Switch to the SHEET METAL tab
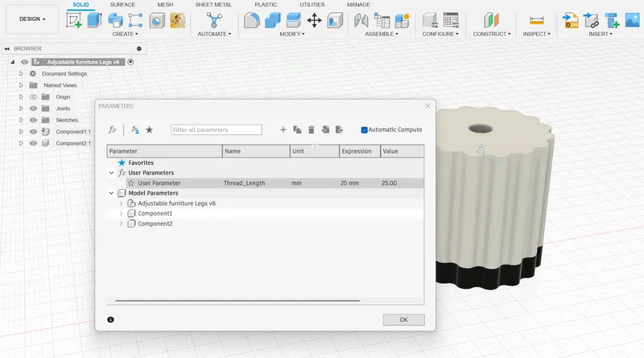 213,5
